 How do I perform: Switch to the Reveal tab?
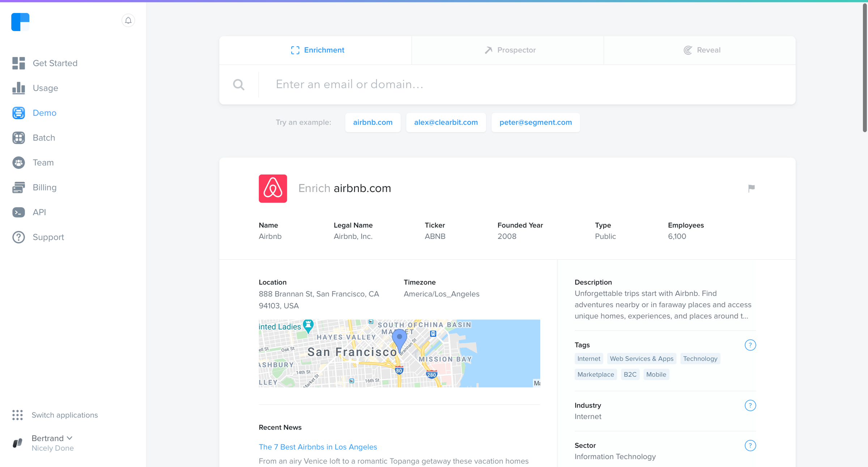coord(700,50)
